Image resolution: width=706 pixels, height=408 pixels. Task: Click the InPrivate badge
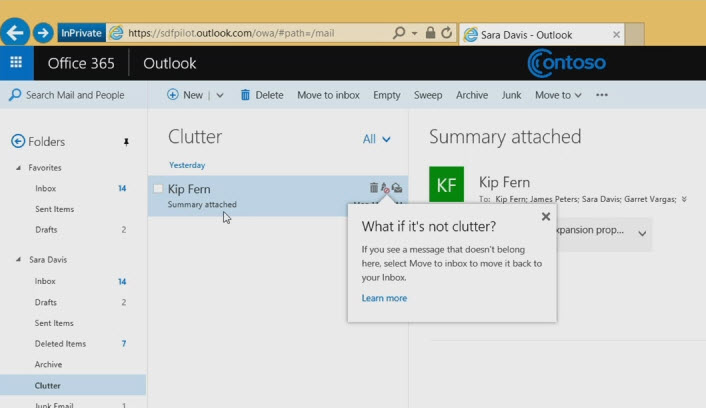[81, 33]
